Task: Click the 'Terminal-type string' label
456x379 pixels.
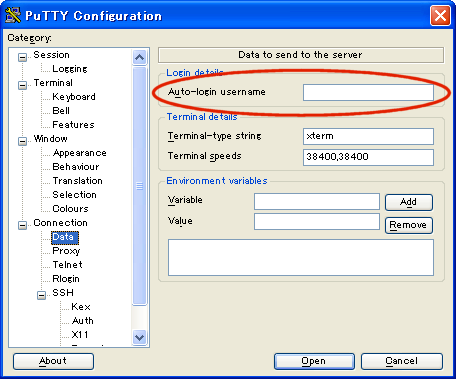Action: (x=215, y=136)
